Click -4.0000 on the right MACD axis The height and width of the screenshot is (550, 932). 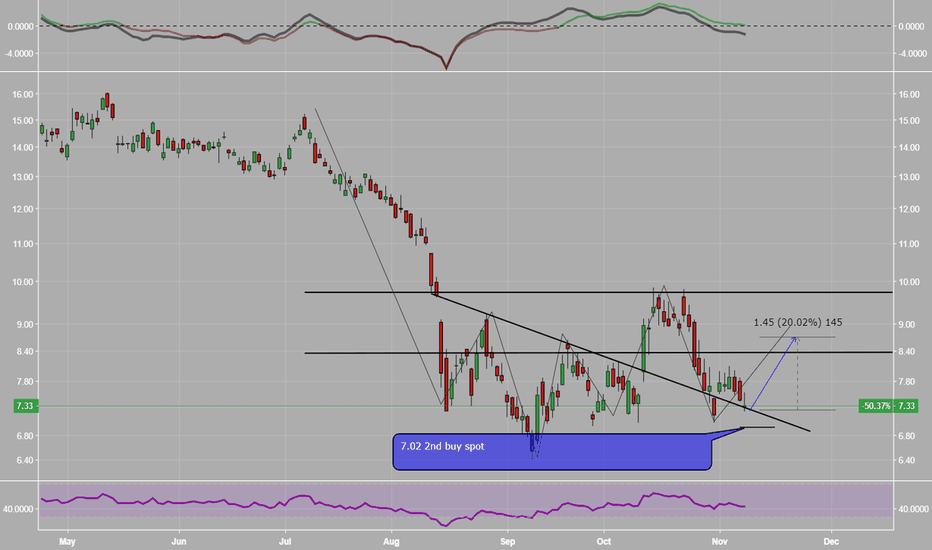912,54
